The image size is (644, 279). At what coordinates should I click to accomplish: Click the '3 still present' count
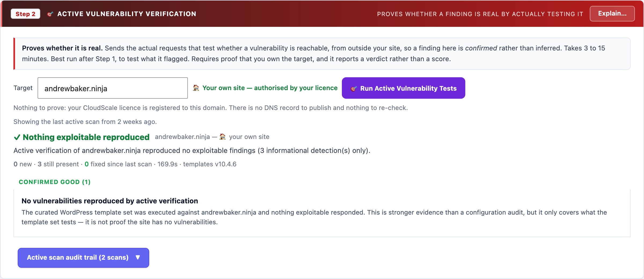[x=58, y=164]
